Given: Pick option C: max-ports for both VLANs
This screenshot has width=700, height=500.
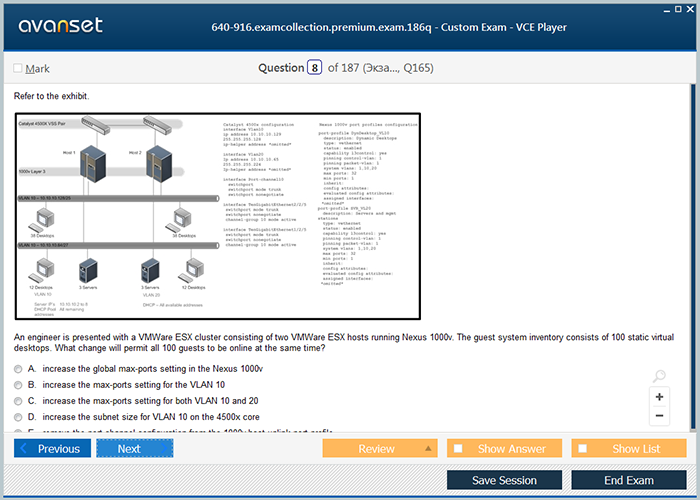Looking at the screenshot, I should 18,400.
